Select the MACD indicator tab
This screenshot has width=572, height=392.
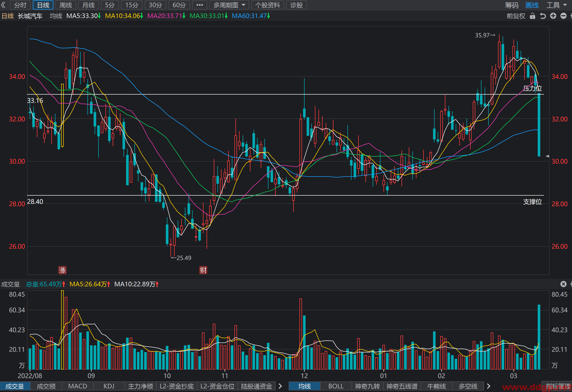coord(78,386)
